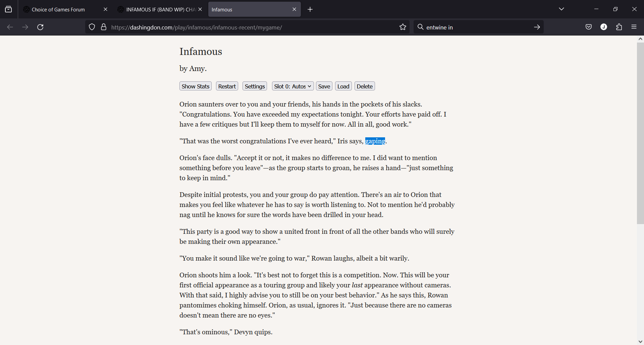Open the extensions puzzle icon
Screen dimensions: 644x345
click(619, 27)
